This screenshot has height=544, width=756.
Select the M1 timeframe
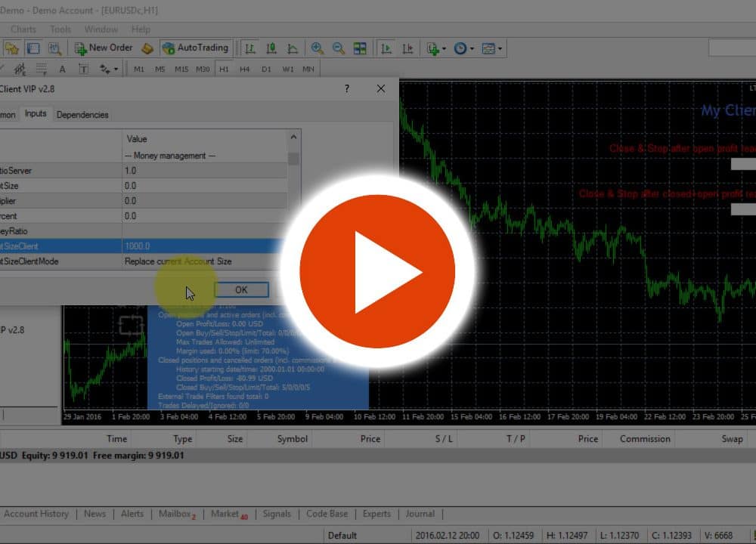[x=139, y=69]
